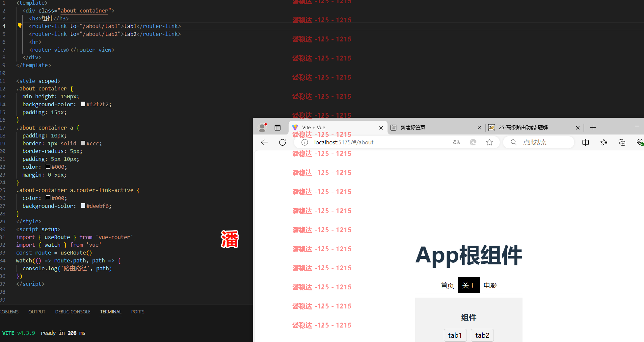Screen dimensions: 644x342
Task: Click the console.log statement text
Action: point(67,268)
